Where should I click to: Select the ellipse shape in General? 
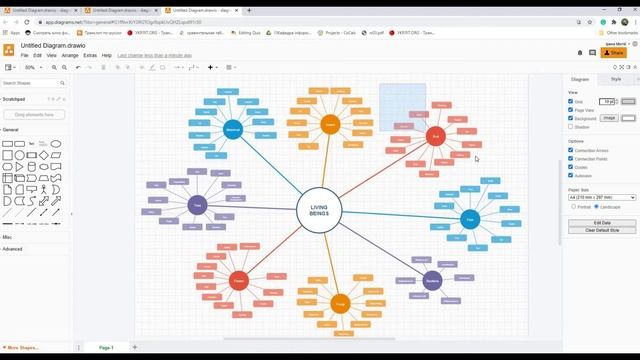[x=56, y=144]
